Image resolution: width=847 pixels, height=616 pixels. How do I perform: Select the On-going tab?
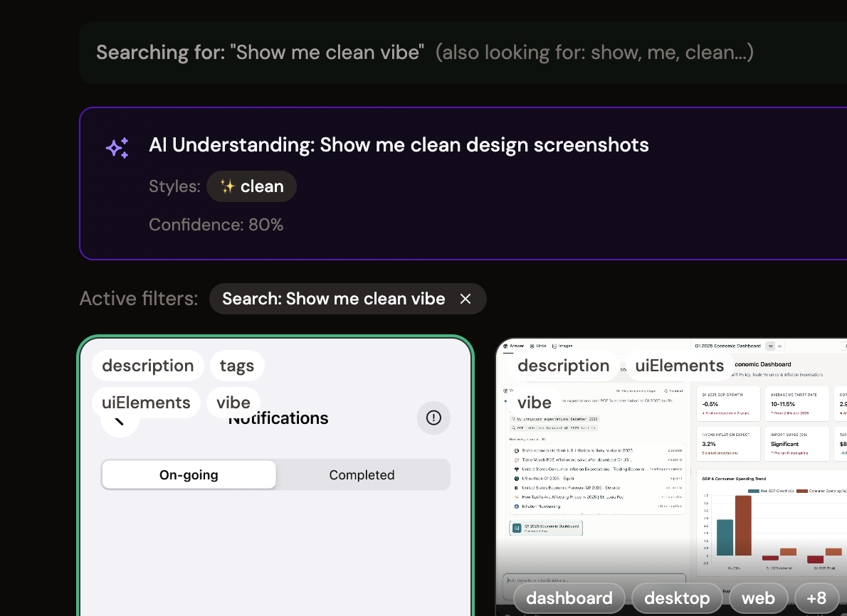189,474
